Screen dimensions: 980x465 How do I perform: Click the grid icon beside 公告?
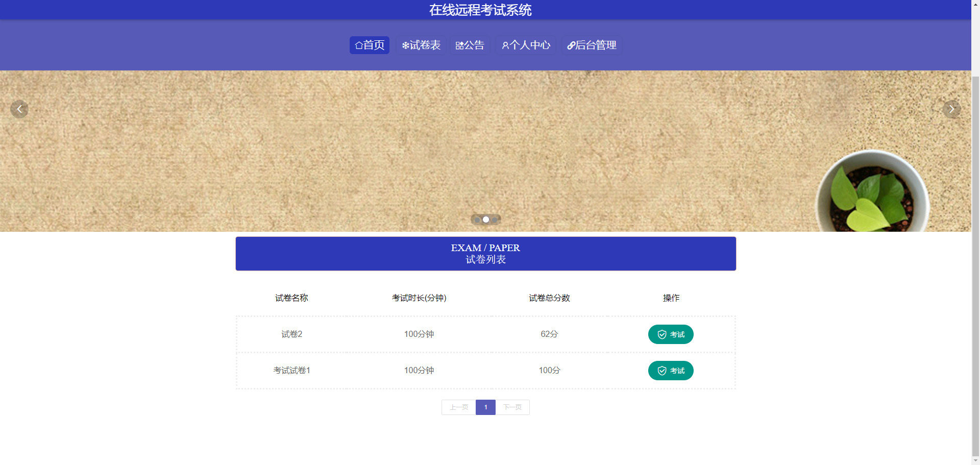coord(459,45)
